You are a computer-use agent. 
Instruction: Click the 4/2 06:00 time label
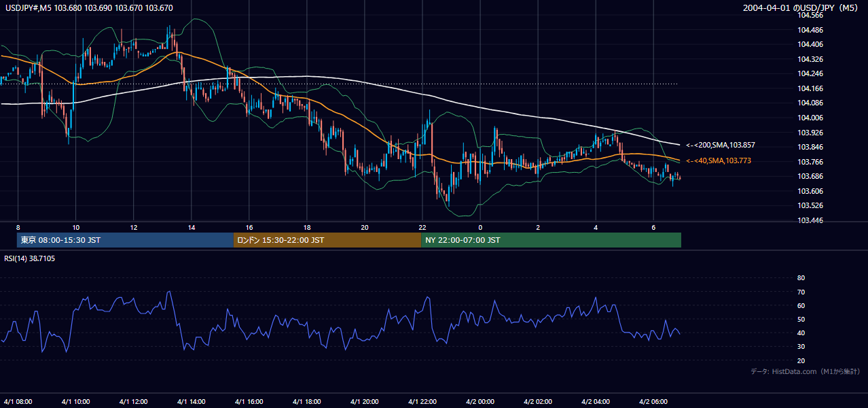(x=653, y=402)
